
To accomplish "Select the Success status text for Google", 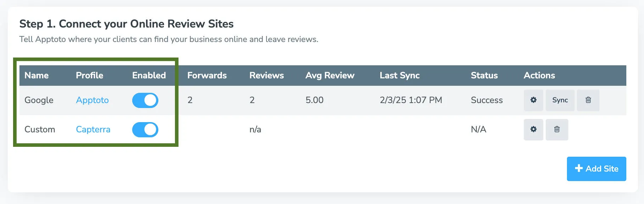I will pos(487,100).
